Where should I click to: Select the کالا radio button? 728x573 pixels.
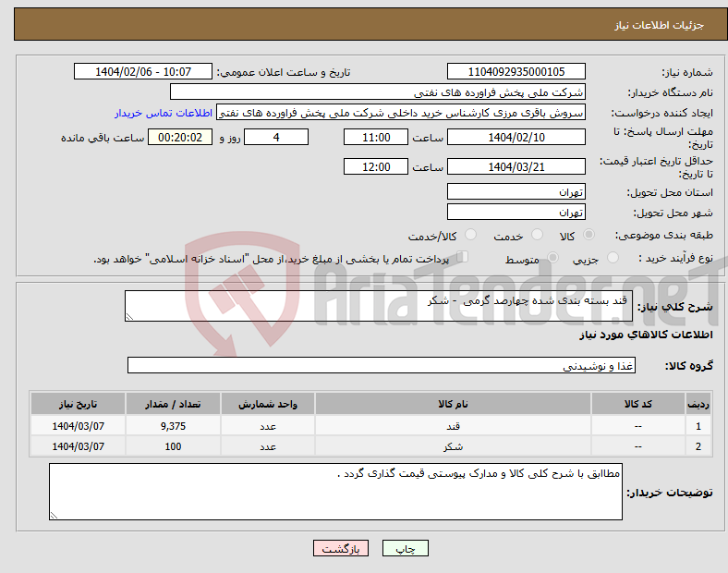pyautogui.click(x=588, y=235)
